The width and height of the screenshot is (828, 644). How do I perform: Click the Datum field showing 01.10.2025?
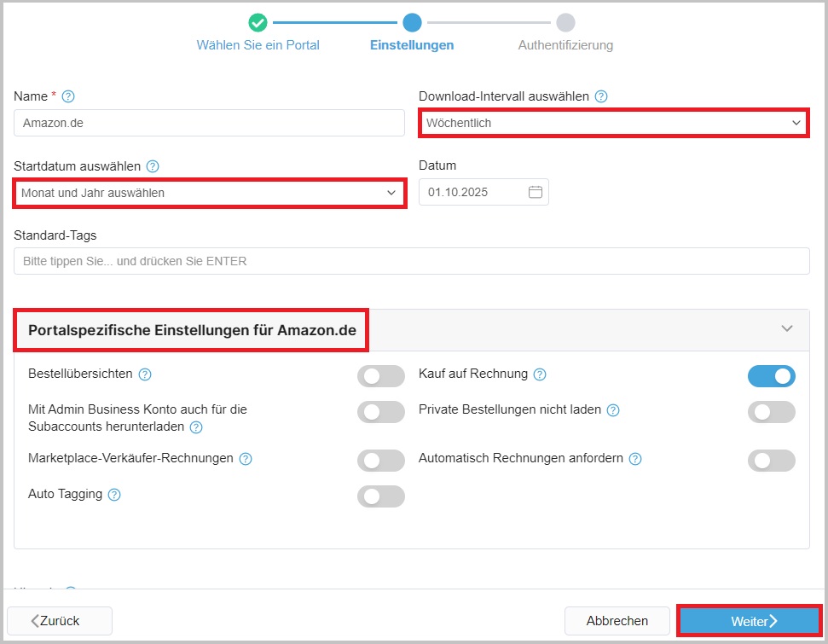pyautogui.click(x=483, y=192)
